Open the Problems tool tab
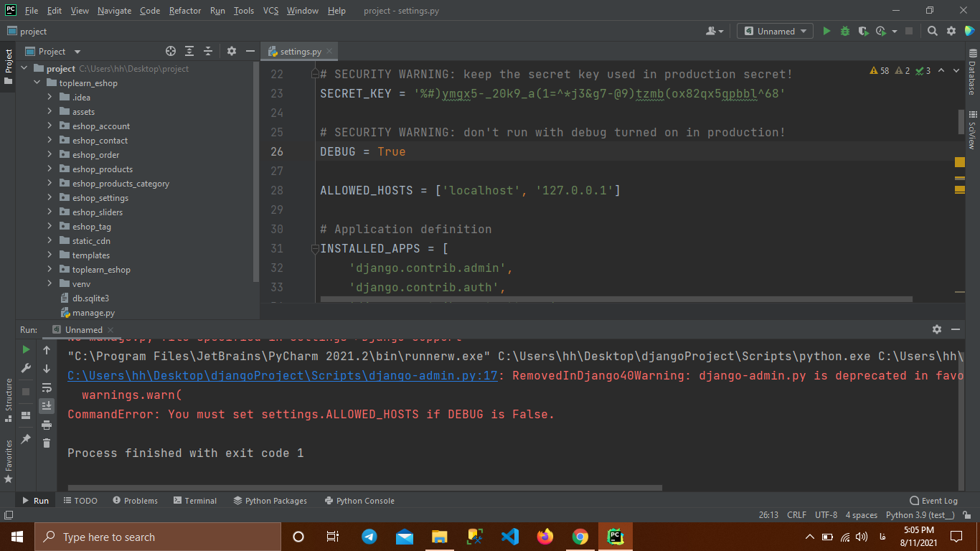This screenshot has height=551, width=980. pyautogui.click(x=135, y=501)
